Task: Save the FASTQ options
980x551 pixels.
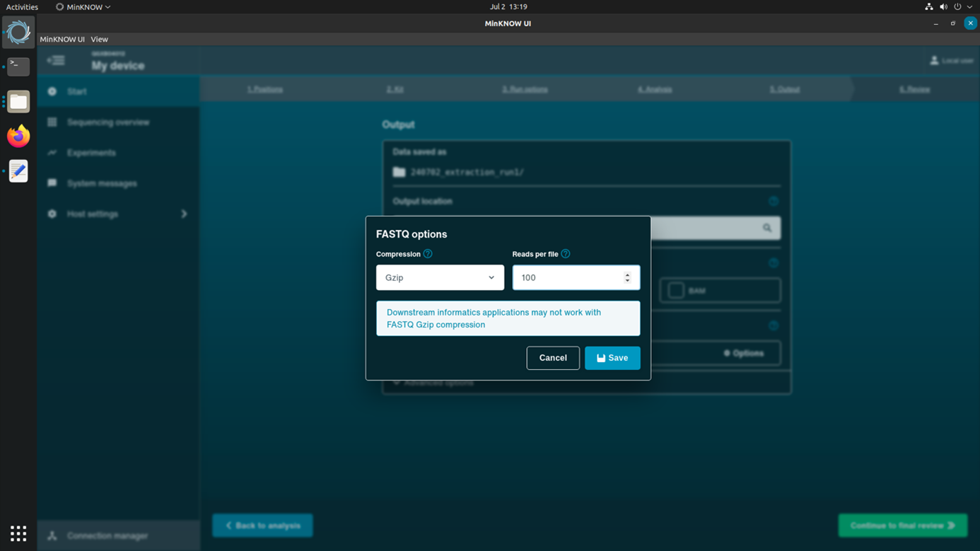Action: click(x=612, y=358)
